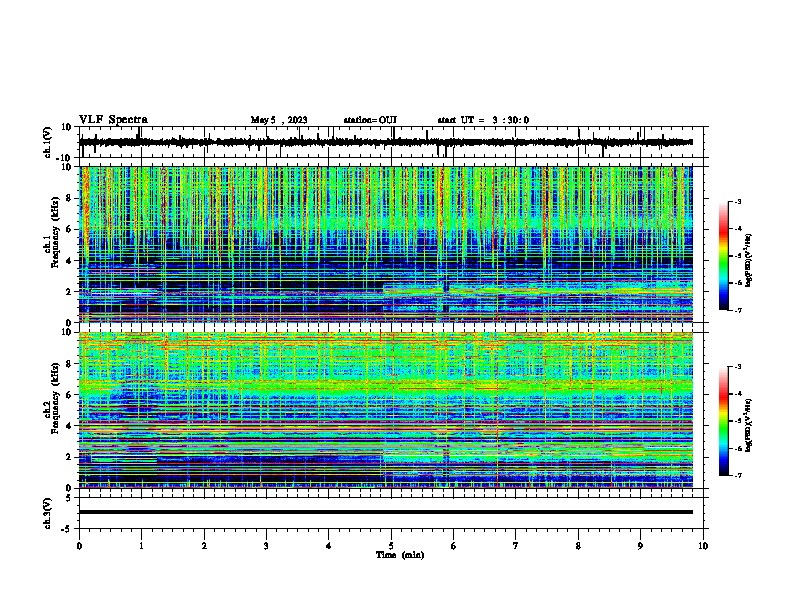Select the "May 5, 2023" date label
792x612 pixels.
279,120
